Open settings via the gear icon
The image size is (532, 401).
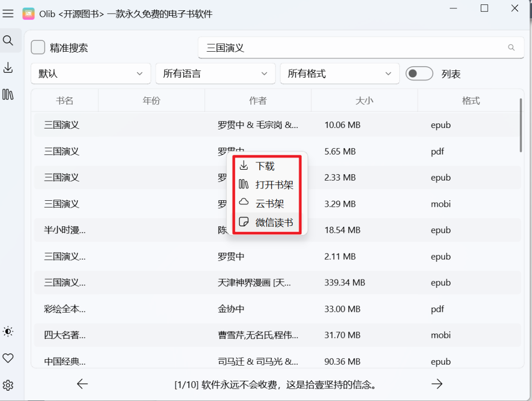click(8, 385)
